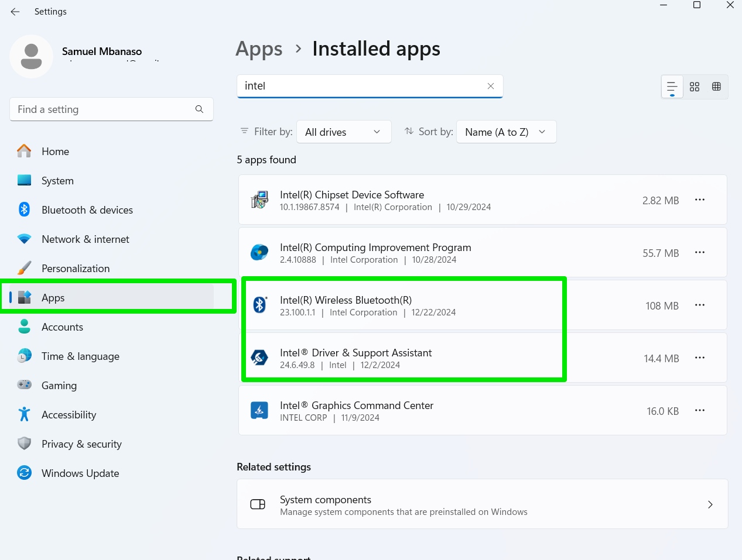Expand System components settings
The width and height of the screenshot is (742, 560).
[x=483, y=504]
